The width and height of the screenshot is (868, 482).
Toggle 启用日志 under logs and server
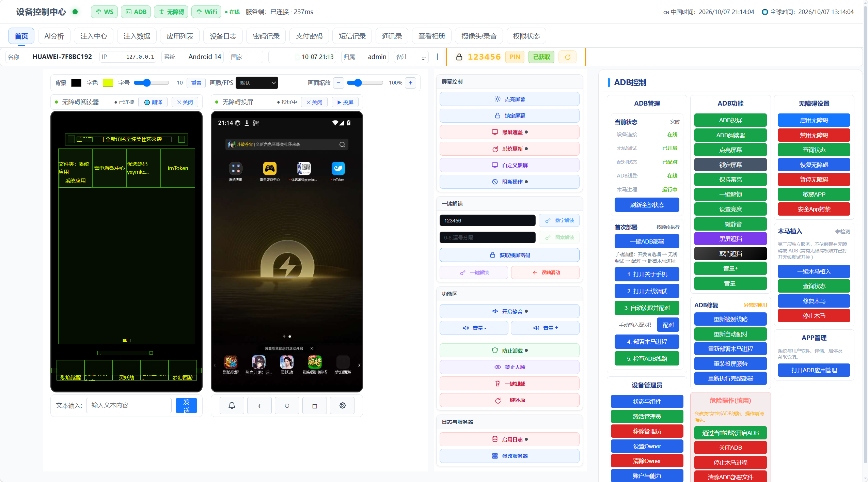pos(509,439)
